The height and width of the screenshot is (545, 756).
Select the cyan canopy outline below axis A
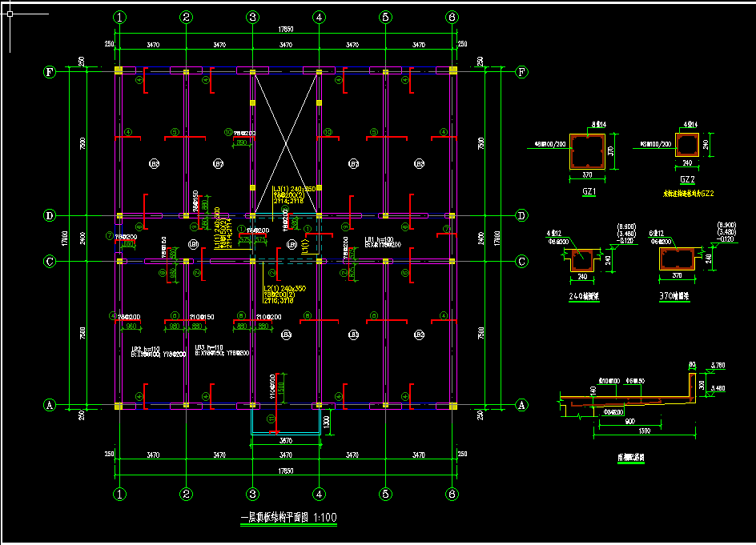[x=286, y=421]
